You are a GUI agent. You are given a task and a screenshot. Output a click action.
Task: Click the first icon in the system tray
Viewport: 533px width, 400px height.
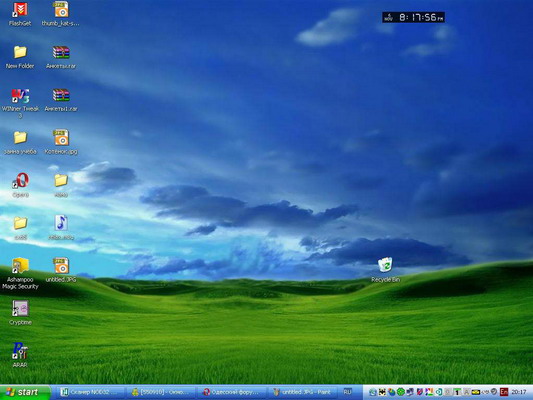(x=373, y=392)
